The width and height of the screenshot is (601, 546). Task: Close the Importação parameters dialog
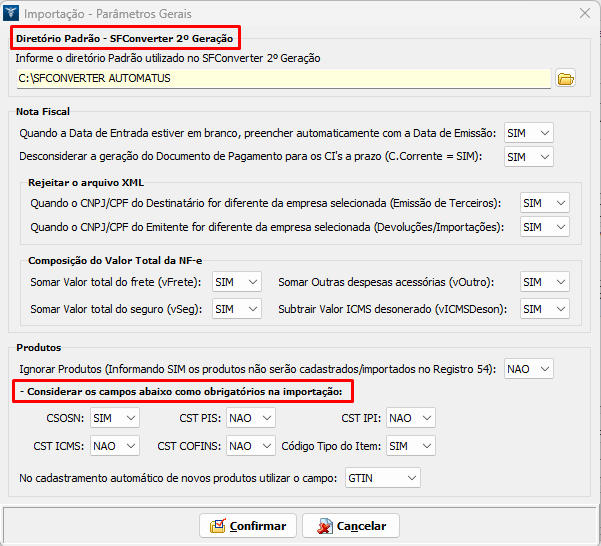(584, 13)
